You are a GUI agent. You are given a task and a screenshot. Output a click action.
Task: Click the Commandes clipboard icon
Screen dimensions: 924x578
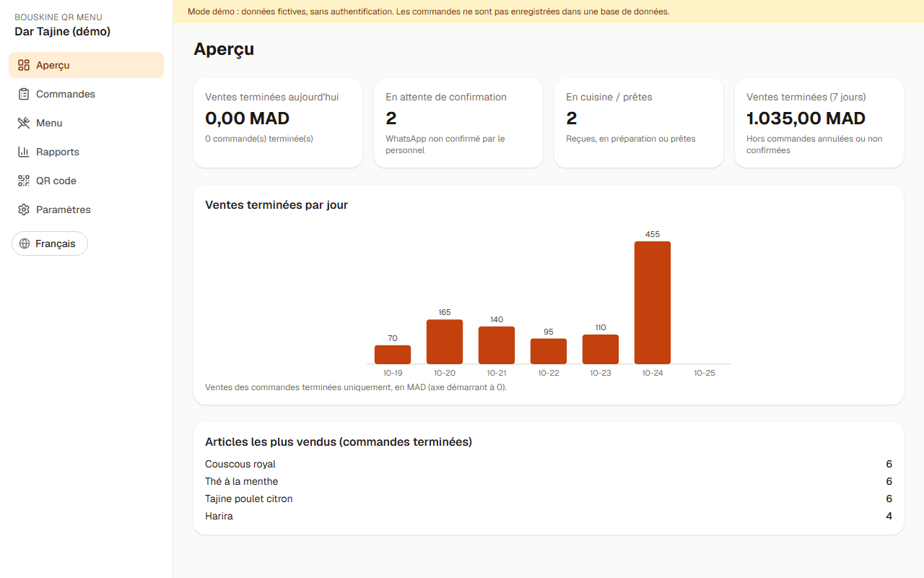pos(24,94)
